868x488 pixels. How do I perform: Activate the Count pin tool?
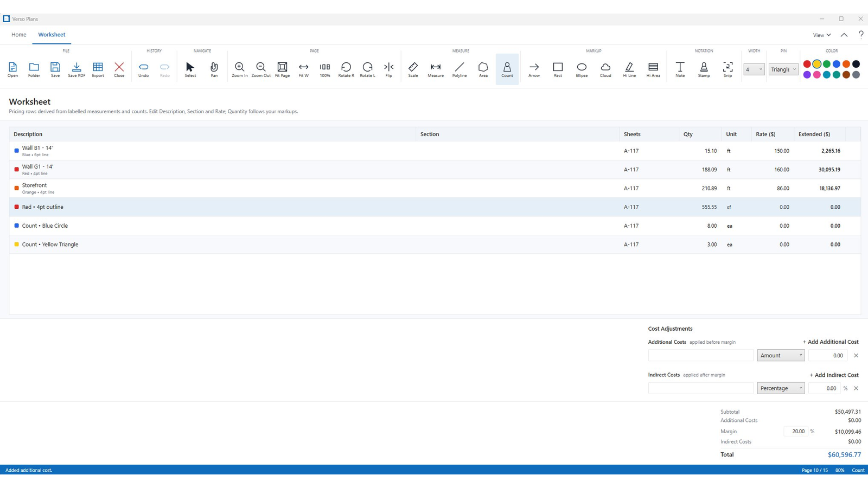click(x=507, y=69)
